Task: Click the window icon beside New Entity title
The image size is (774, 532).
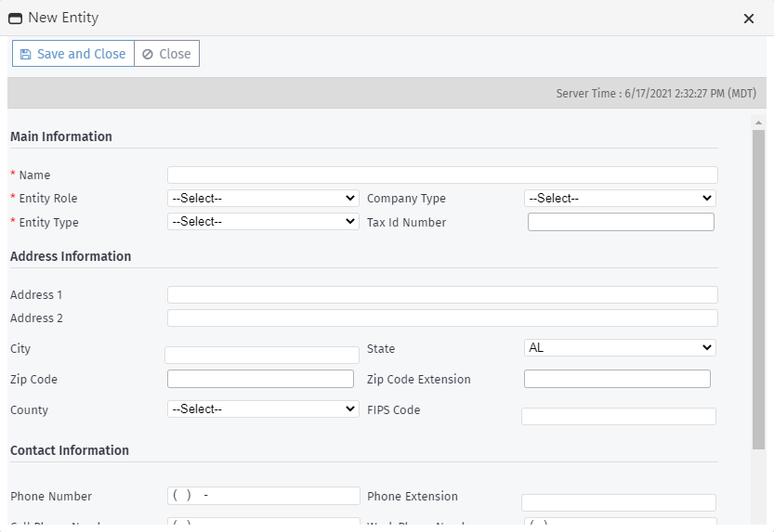Action: (16, 19)
